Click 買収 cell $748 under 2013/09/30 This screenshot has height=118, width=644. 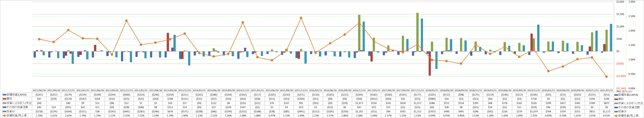[170, 99]
